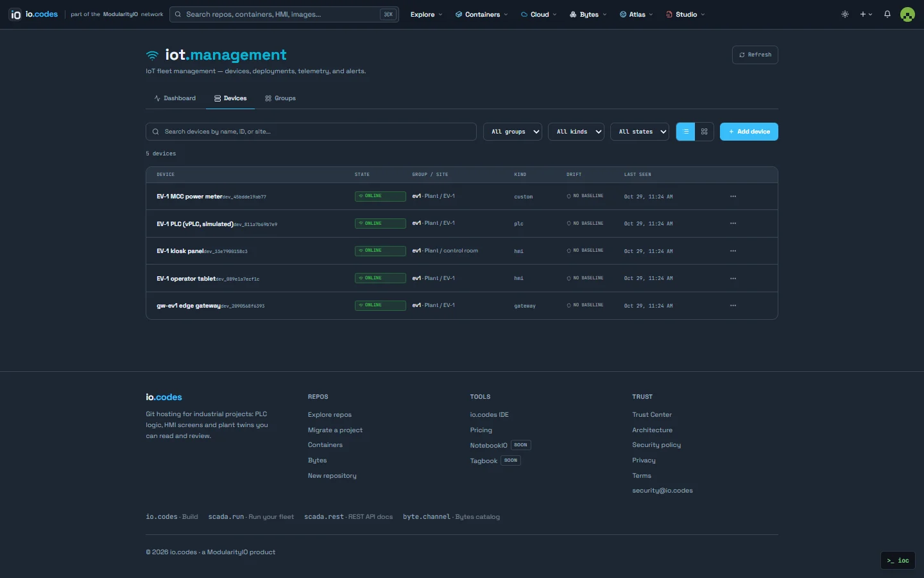Expand the Containers menu

point(481,14)
